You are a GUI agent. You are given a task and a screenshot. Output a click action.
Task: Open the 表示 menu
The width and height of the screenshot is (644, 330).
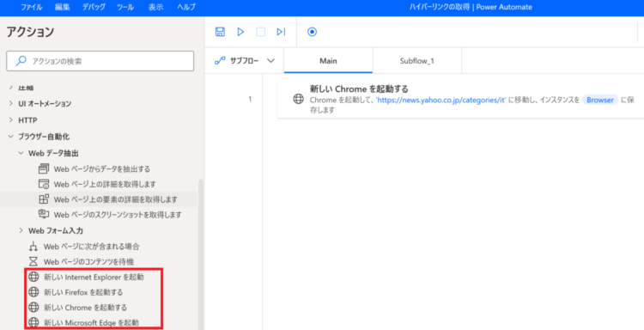click(x=156, y=7)
